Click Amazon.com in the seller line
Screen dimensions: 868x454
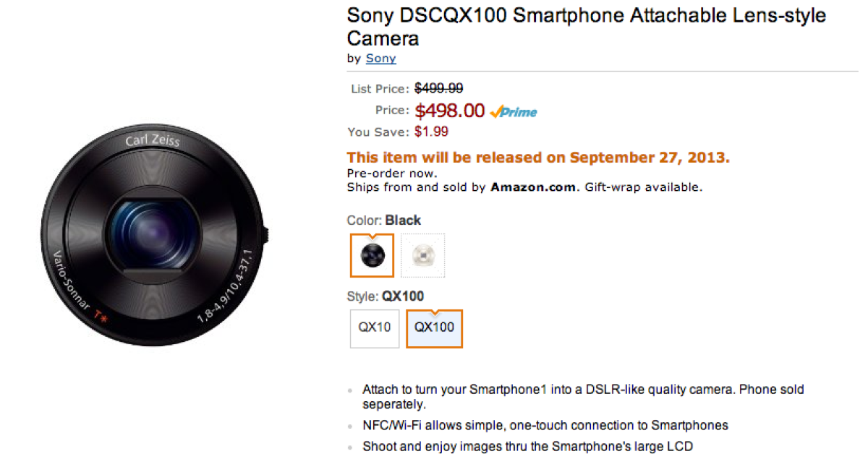pyautogui.click(x=533, y=187)
